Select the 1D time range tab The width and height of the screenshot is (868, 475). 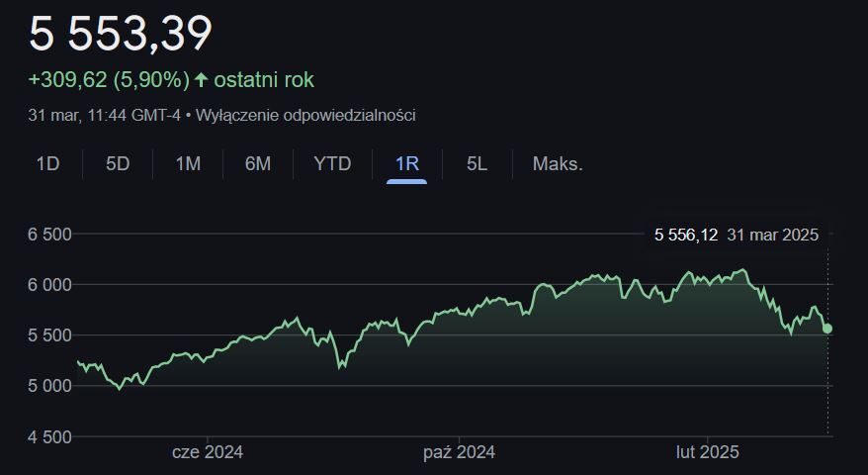(47, 163)
